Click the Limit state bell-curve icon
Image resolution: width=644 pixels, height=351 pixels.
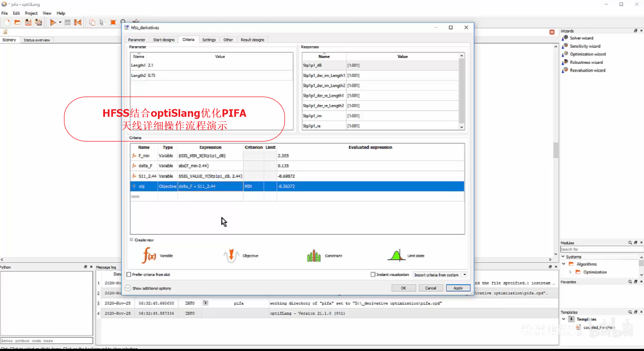[396, 255]
